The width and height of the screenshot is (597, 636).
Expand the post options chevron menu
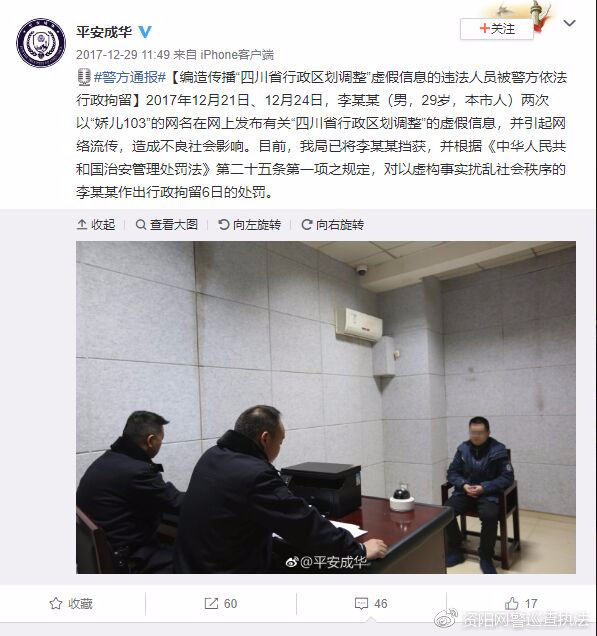(569, 24)
